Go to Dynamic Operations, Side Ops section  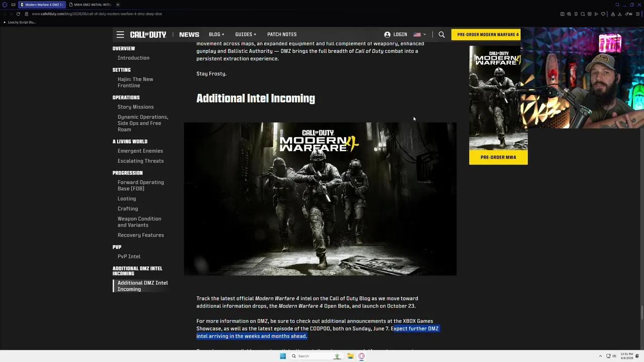(143, 123)
